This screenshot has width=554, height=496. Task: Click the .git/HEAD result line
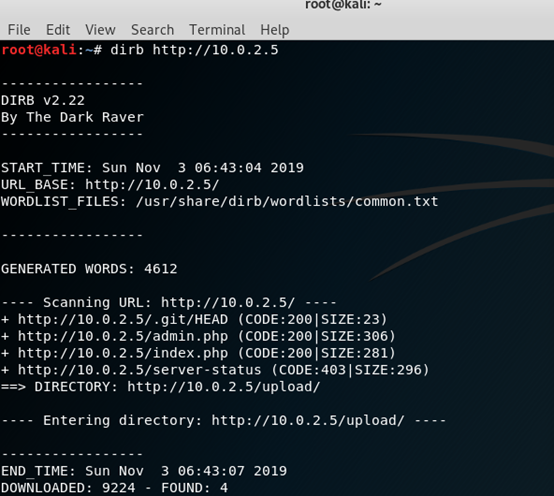[x=194, y=319]
